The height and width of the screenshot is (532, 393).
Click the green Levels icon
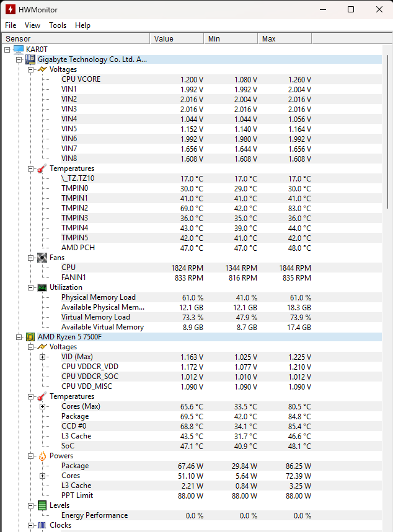click(42, 505)
